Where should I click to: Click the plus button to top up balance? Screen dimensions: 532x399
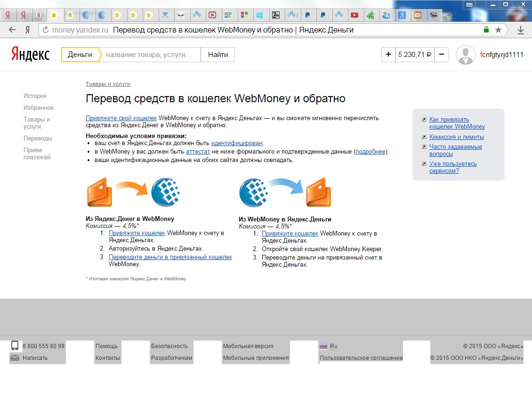click(388, 54)
